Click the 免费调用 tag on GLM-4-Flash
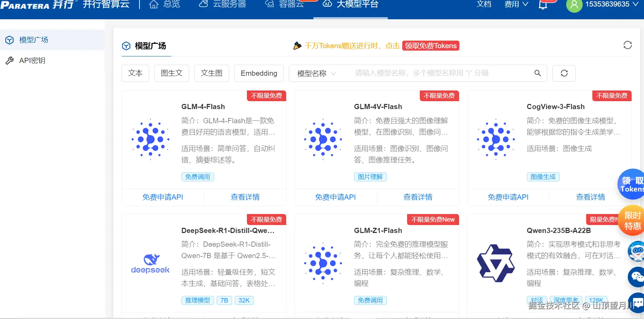Screen dimensions: 644x319 (198, 177)
